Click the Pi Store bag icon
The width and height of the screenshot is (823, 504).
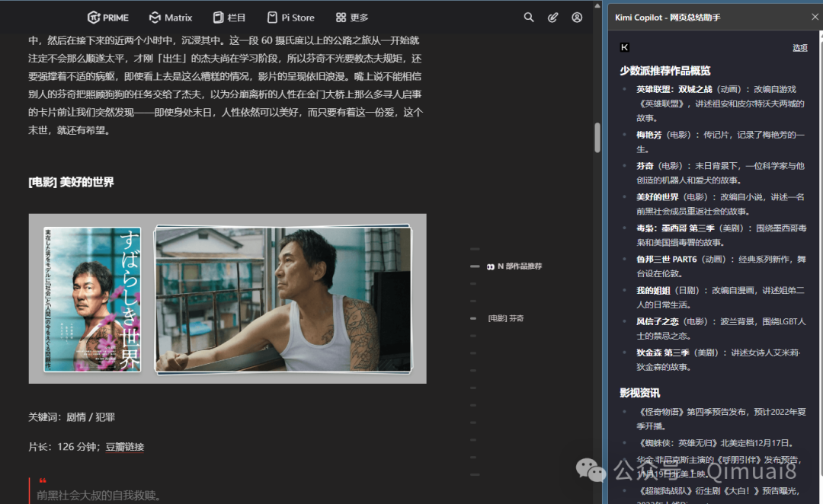(x=272, y=18)
